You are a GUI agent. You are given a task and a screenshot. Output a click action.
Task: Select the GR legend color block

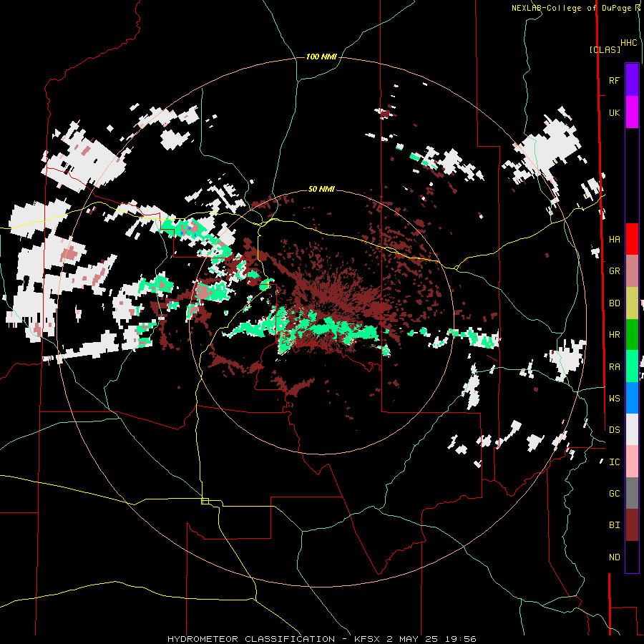click(x=632, y=271)
